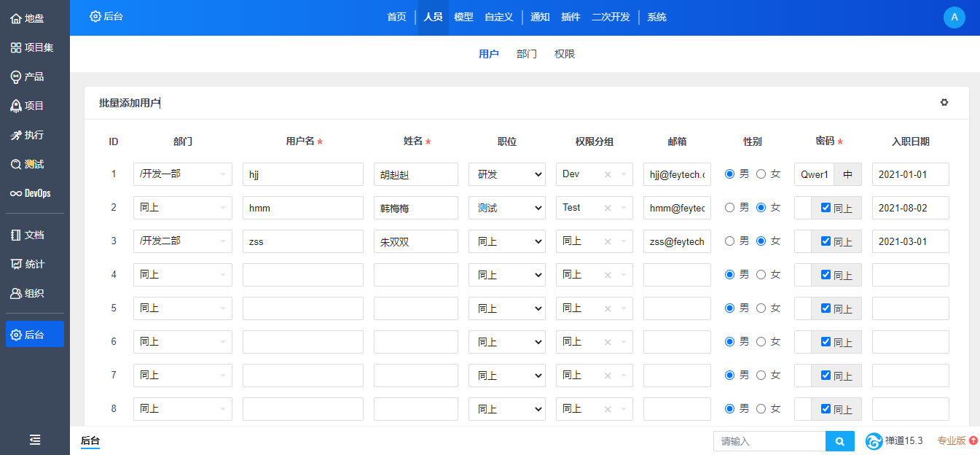Open the 二次开发 menu
The width and height of the screenshot is (980, 455).
[611, 17]
